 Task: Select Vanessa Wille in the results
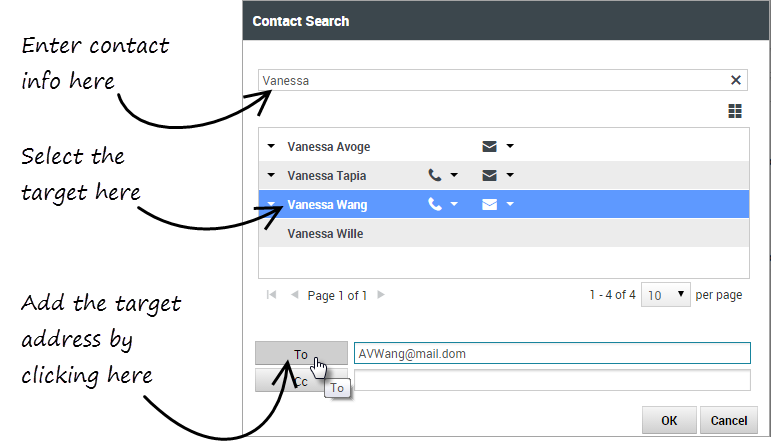coord(325,234)
